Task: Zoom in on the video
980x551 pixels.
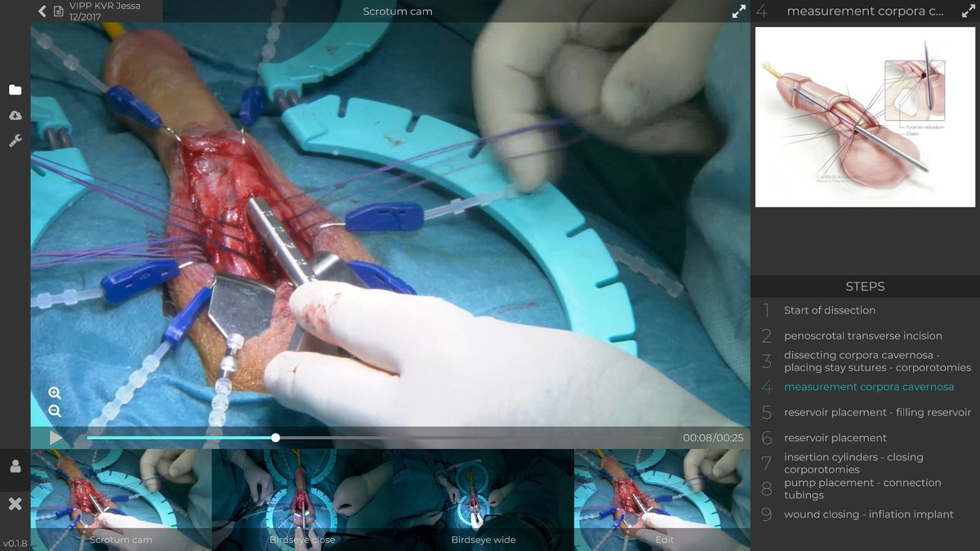Action: pyautogui.click(x=55, y=393)
